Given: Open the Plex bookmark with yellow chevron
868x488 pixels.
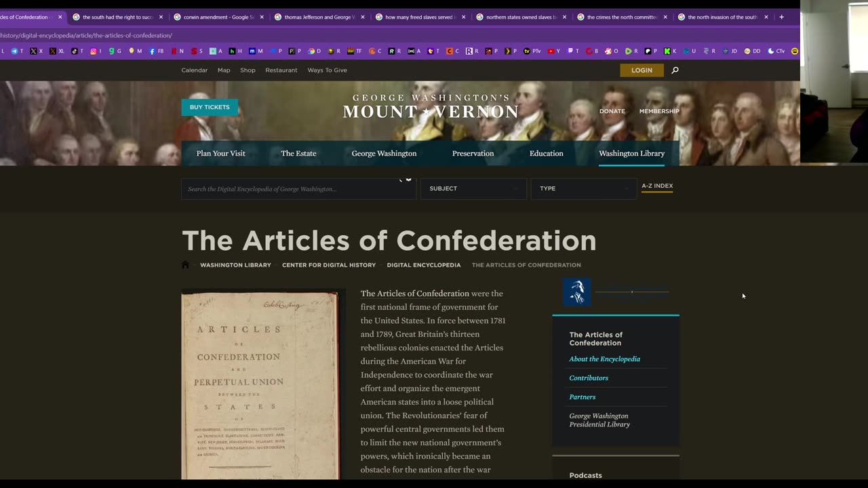Looking at the screenshot, I should (511, 51).
